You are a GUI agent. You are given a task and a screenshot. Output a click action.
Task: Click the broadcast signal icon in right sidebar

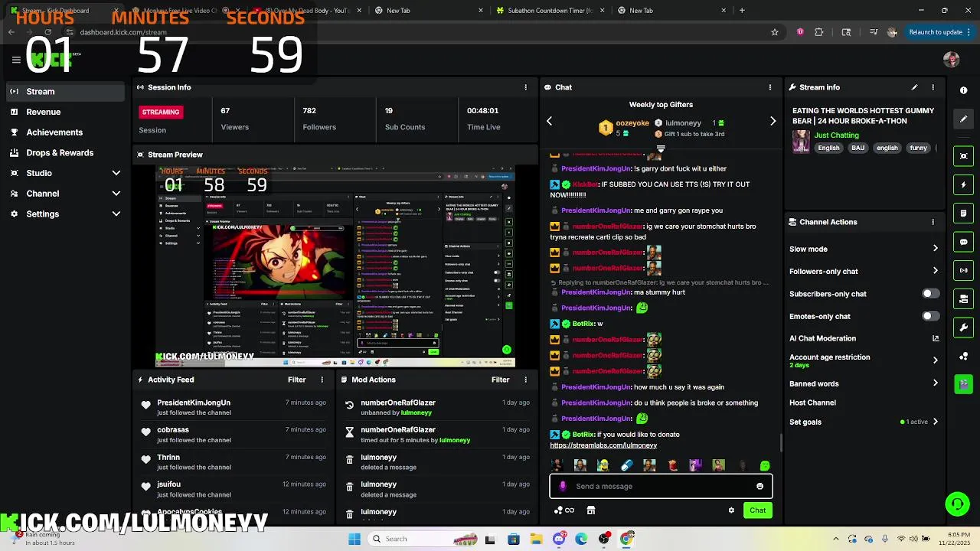click(x=963, y=270)
